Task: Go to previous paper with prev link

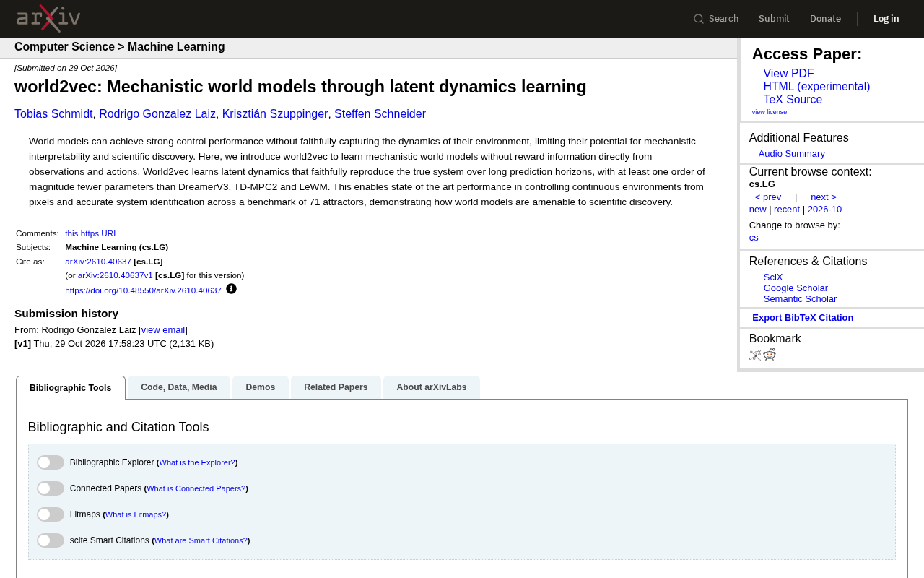Action: click(x=768, y=197)
